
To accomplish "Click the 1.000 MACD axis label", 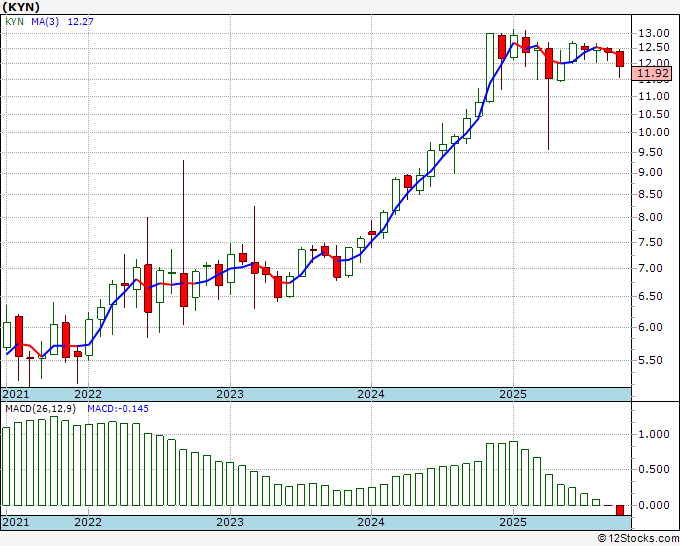I will 652,434.
